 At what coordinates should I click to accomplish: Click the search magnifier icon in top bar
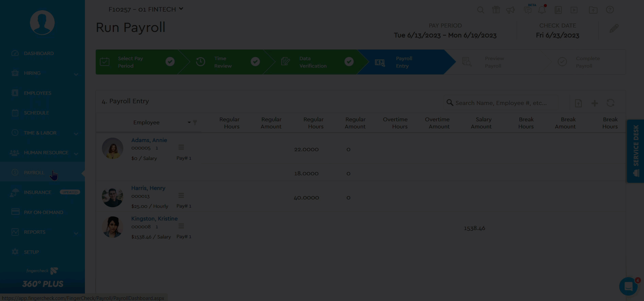[480, 10]
